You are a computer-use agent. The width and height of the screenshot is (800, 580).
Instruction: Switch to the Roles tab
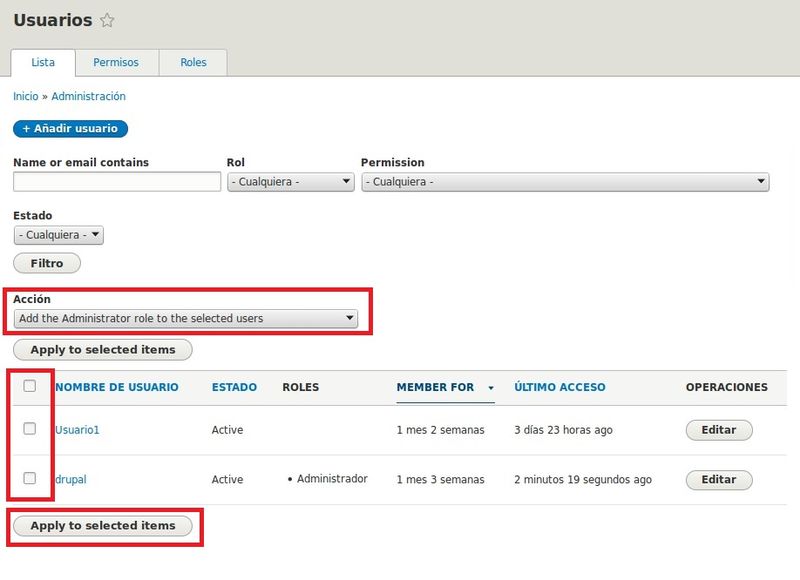click(193, 62)
